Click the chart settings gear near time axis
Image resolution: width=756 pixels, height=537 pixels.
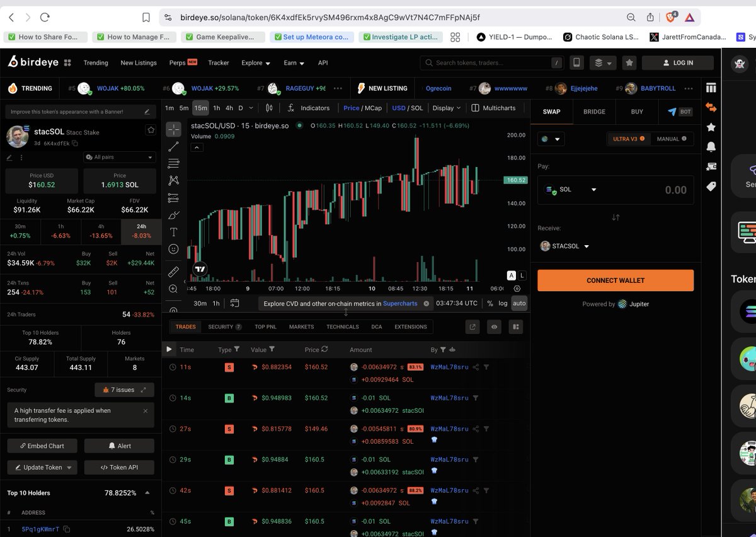pos(518,289)
